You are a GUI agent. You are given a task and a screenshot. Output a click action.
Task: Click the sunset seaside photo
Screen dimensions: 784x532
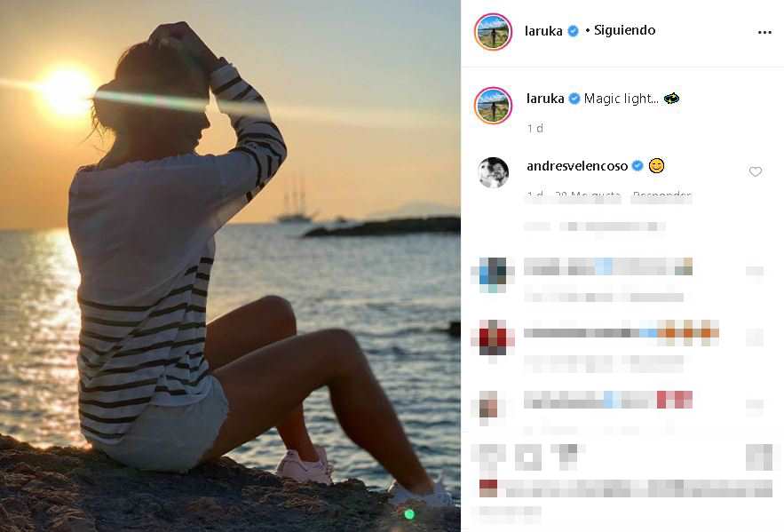[x=230, y=266]
